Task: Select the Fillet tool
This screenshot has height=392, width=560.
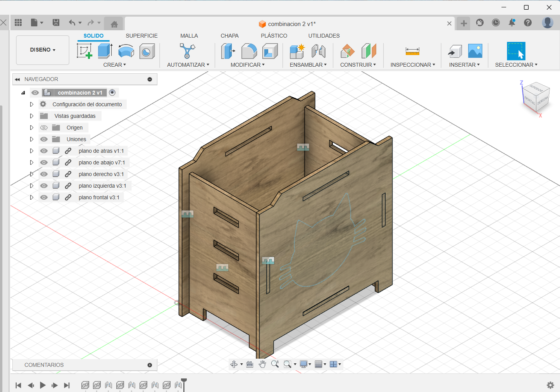Action: [x=249, y=51]
